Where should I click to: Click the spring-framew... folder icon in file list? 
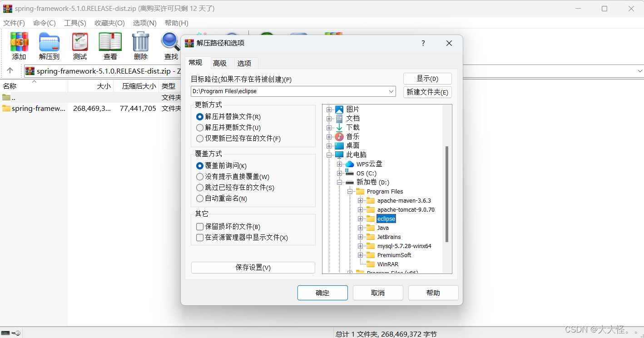click(x=6, y=108)
